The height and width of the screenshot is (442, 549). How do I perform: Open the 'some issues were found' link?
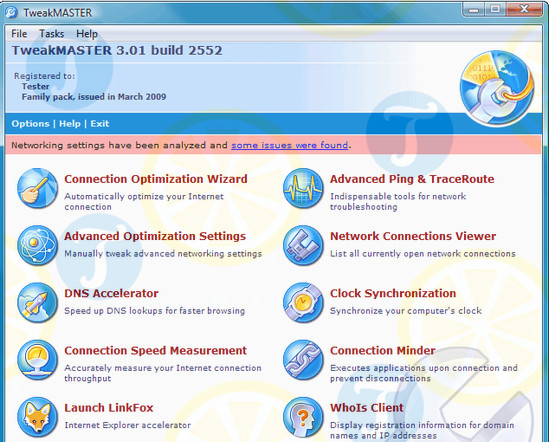pos(290,145)
